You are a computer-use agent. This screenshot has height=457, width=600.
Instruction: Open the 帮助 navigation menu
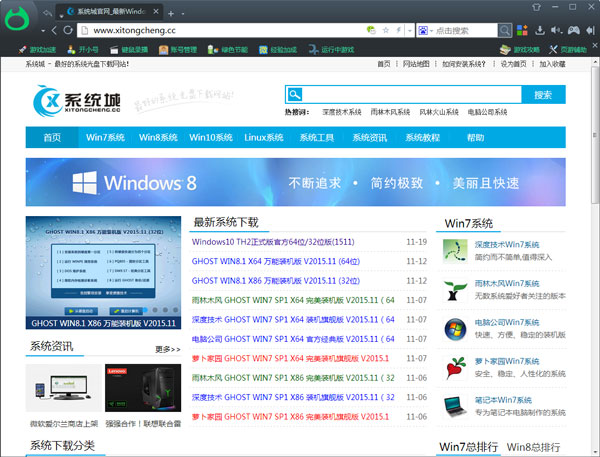coord(475,137)
